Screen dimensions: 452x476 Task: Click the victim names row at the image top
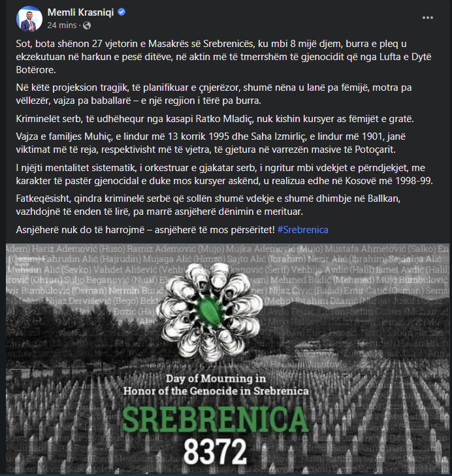tap(227, 249)
